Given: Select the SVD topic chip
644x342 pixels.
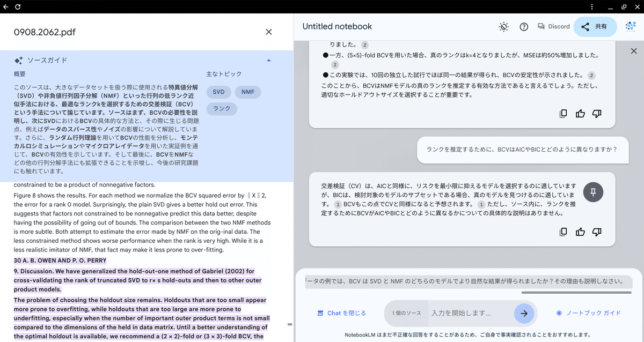Looking at the screenshot, I should pyautogui.click(x=218, y=92).
